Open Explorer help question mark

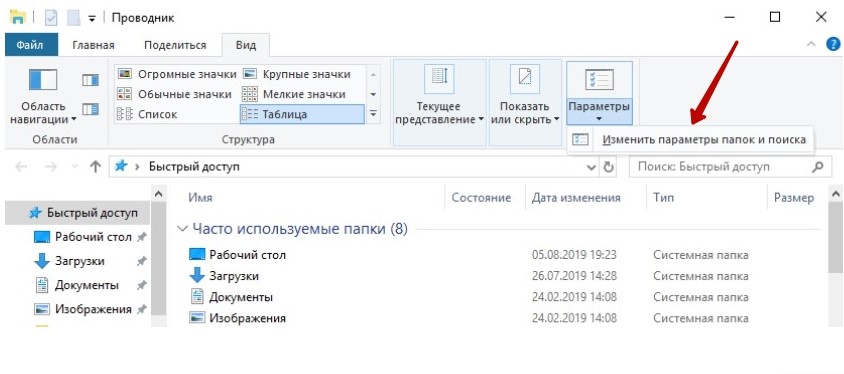click(x=833, y=45)
